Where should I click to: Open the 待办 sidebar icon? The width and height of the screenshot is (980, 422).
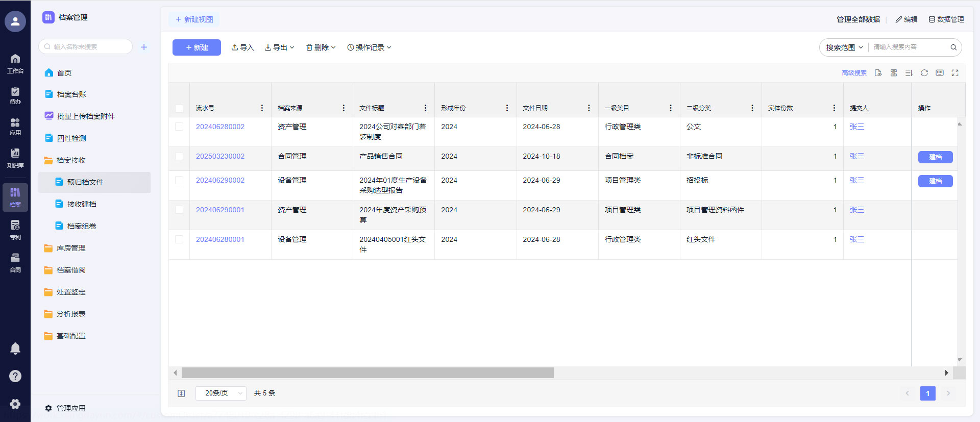tap(15, 95)
